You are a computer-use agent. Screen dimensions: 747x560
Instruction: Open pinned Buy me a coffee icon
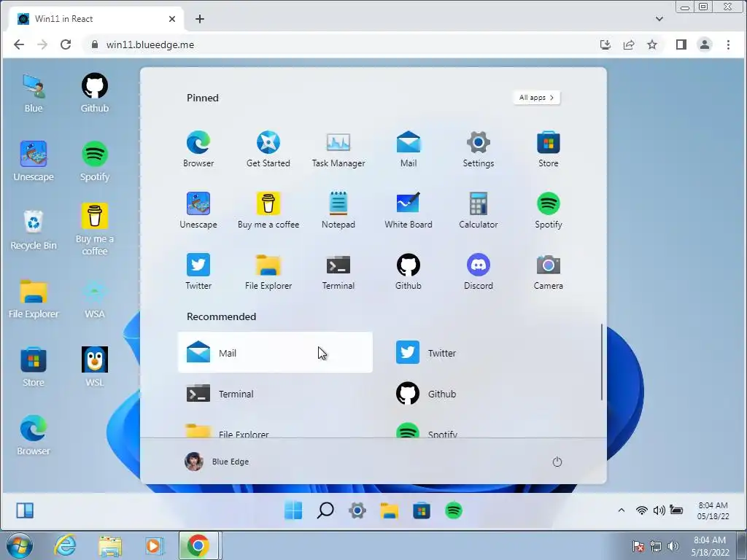[x=268, y=204]
